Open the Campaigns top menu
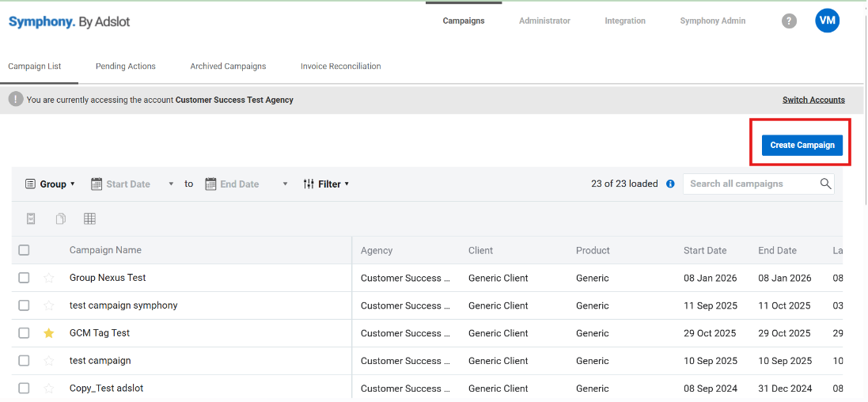Screen dimensions: 868x402 (x=464, y=21)
